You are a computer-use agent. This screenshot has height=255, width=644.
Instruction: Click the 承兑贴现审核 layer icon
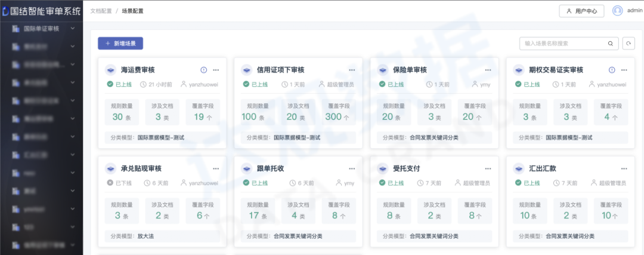tap(110, 168)
